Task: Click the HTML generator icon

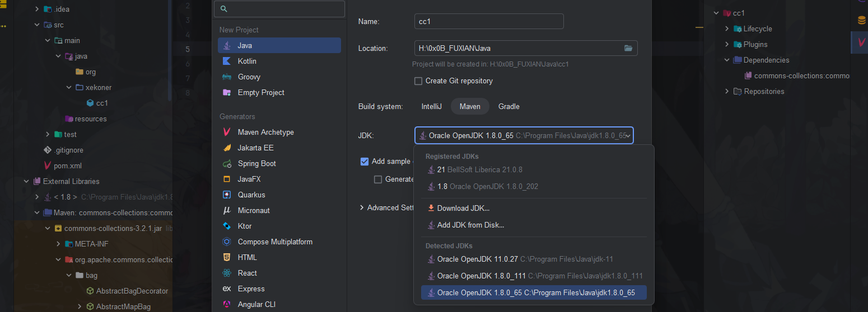Action: [227, 257]
